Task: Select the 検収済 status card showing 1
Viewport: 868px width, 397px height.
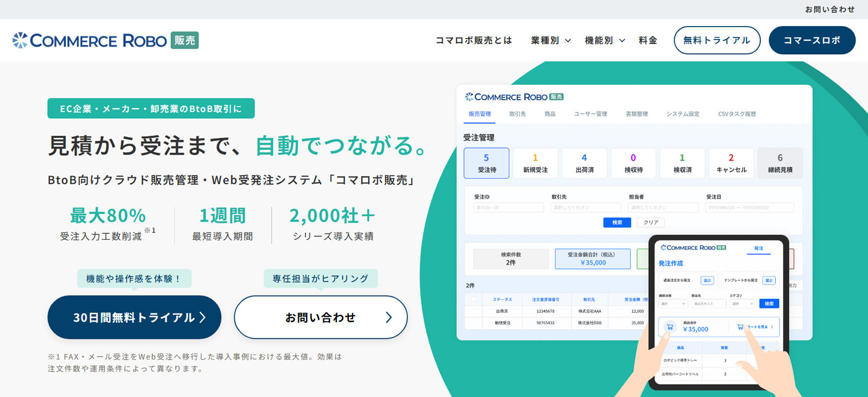Action: tap(682, 163)
